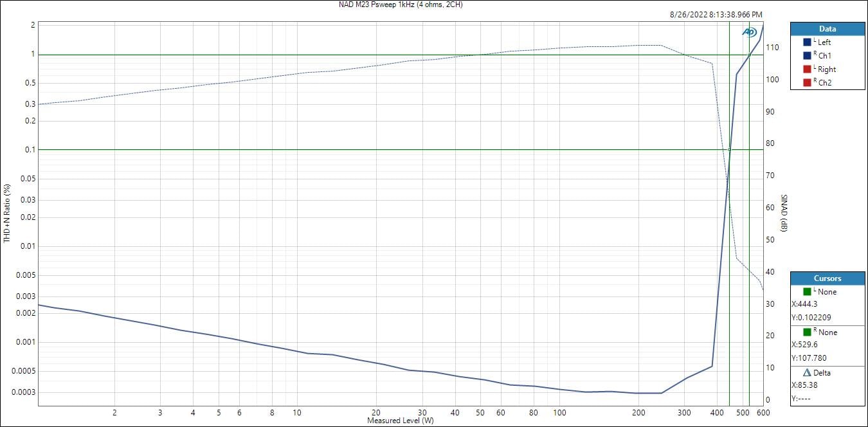Select the red Right legend swatch

click(807, 69)
